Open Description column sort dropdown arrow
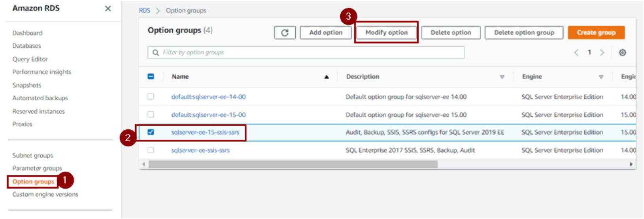The image size is (644, 219). 502,77
